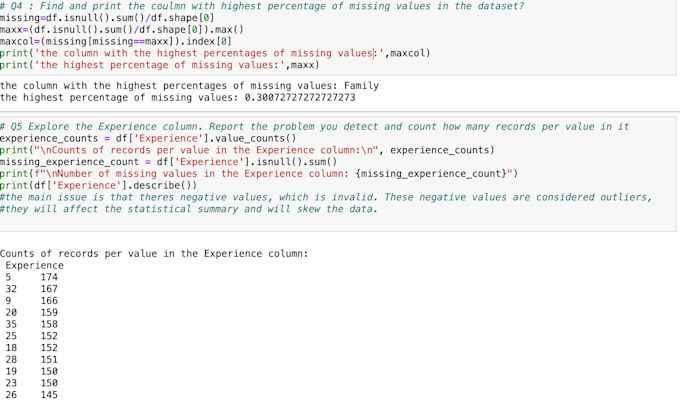
Task: Click the missing_experience_count assignment line
Action: [168, 162]
